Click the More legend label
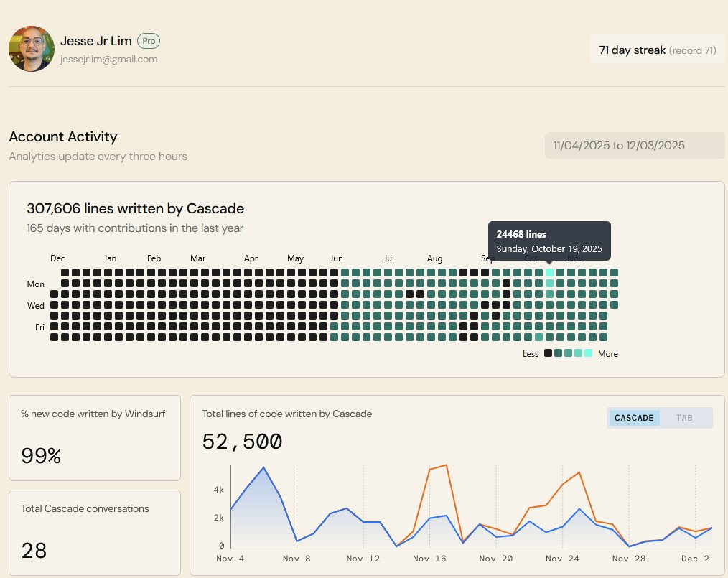 click(608, 354)
